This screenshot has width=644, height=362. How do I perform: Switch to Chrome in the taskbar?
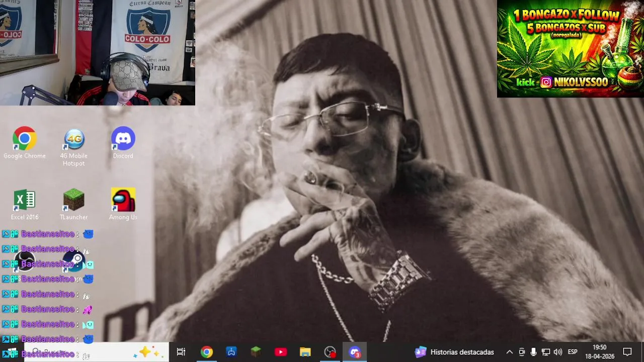(x=207, y=352)
